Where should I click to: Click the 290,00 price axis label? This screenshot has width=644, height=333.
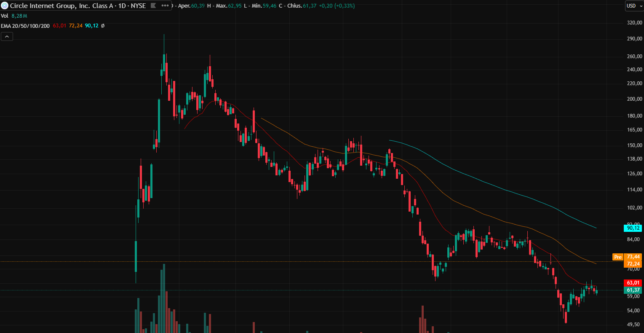click(x=634, y=39)
